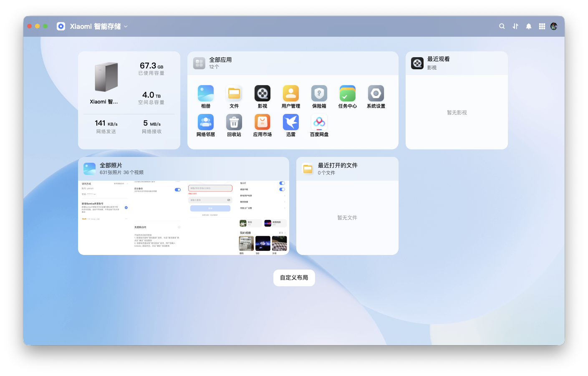The width and height of the screenshot is (588, 376).
Task: Click the search magnifier icon in title bar
Action: coord(502,26)
